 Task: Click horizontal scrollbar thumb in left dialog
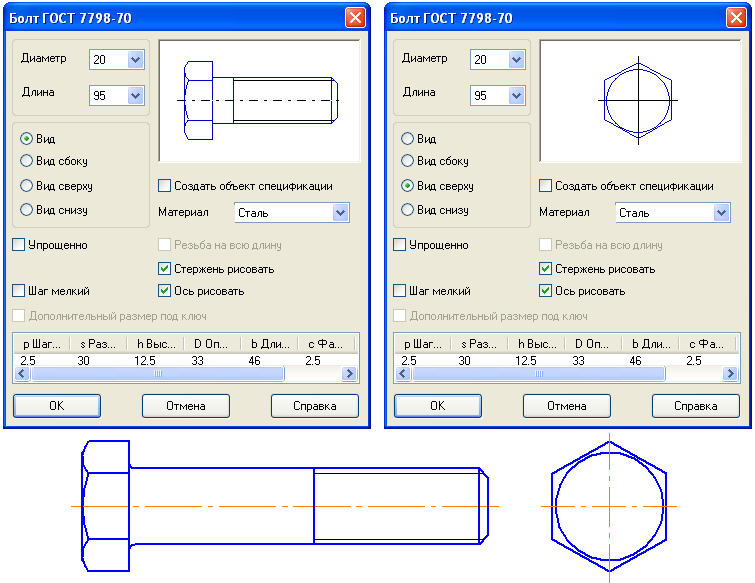tap(157, 374)
